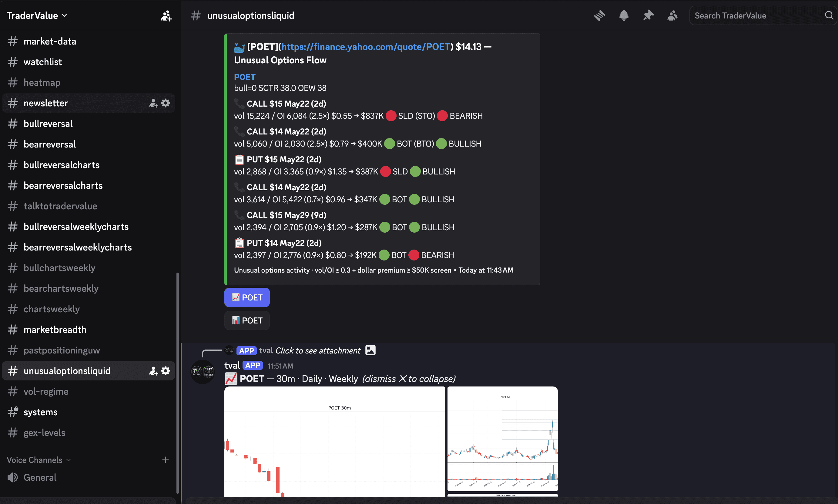Open bullchartsweekly channel
This screenshot has height=504, width=838.
coord(89,268)
